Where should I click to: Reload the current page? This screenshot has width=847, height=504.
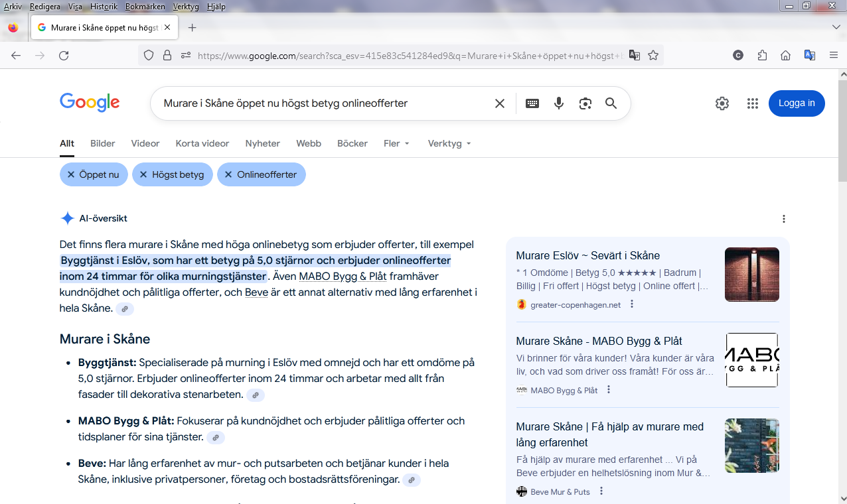pos(64,56)
